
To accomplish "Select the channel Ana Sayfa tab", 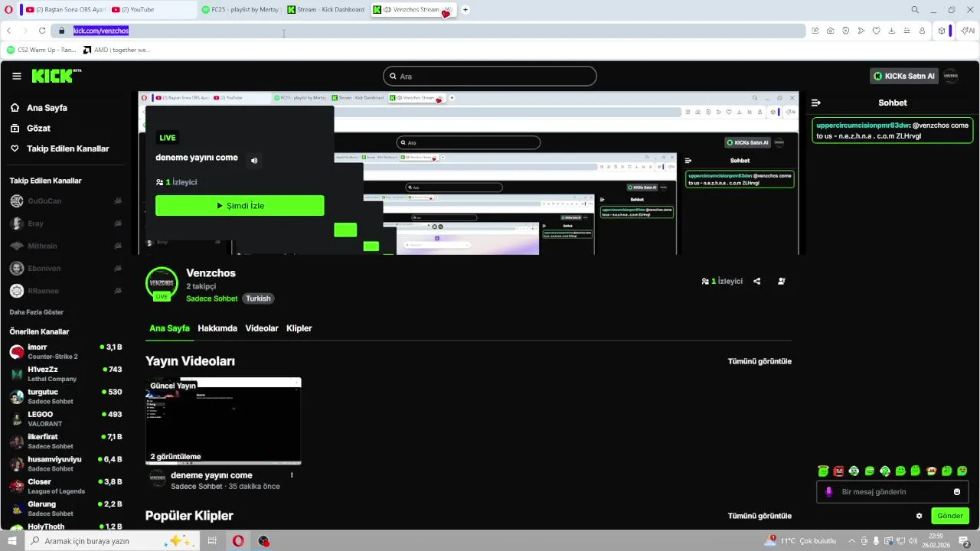I will point(169,328).
